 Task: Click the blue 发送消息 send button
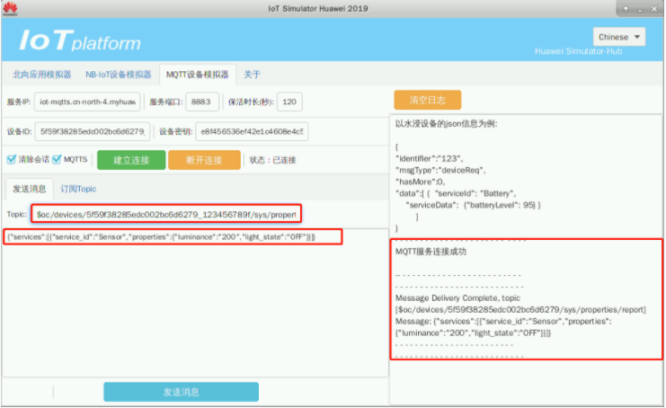tap(181, 392)
